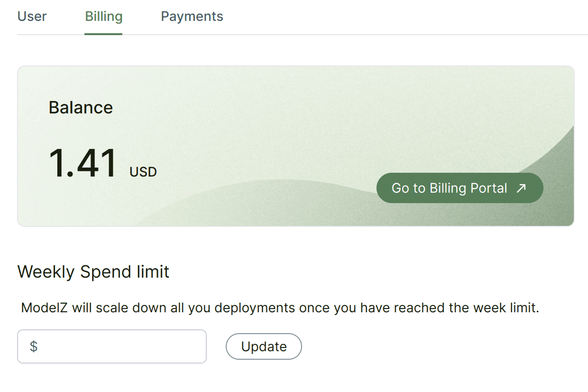Click the external-link arrow on Billing Portal button
Viewport: 588px width, 392px height.
coord(521,188)
